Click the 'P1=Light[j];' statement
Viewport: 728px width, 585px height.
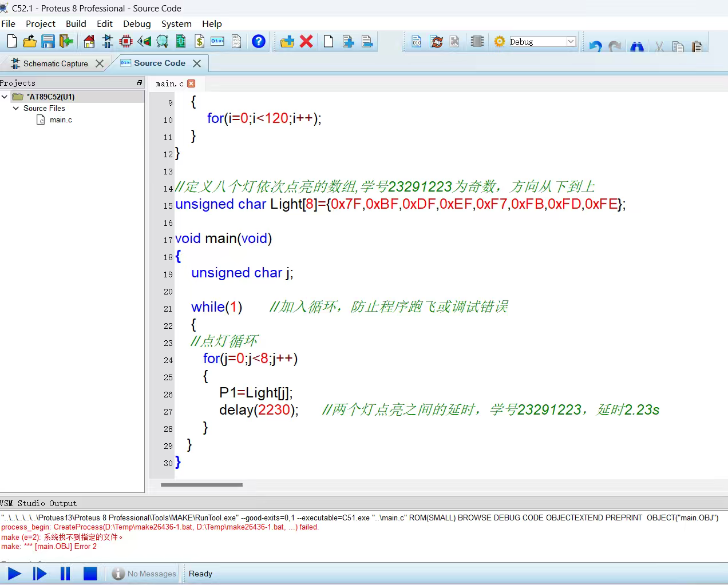tap(256, 393)
